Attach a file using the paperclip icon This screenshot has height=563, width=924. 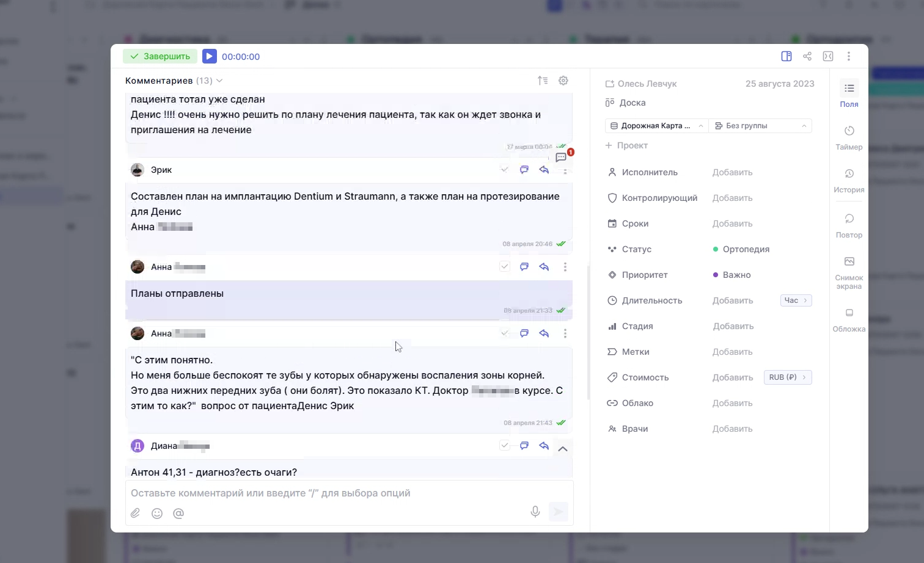click(x=136, y=513)
